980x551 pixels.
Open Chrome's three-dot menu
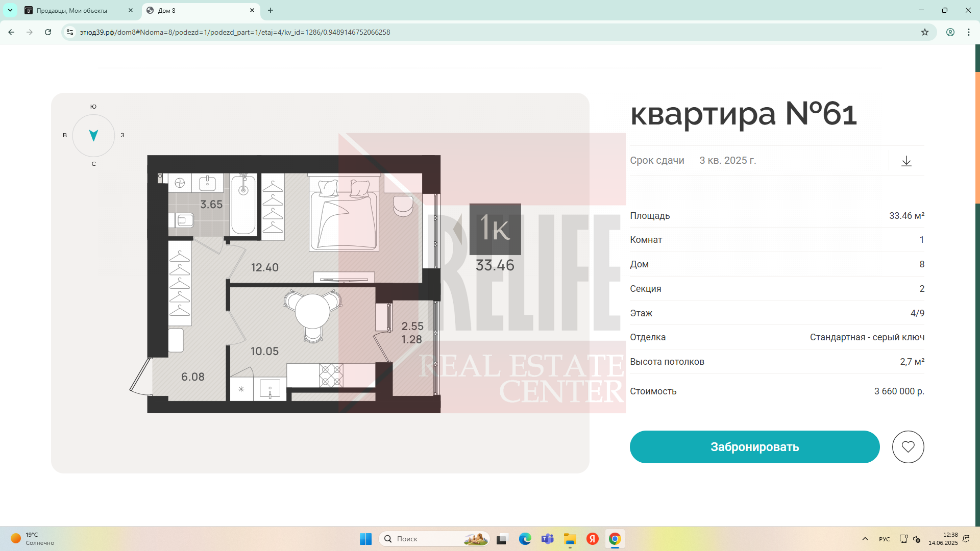coord(969,32)
